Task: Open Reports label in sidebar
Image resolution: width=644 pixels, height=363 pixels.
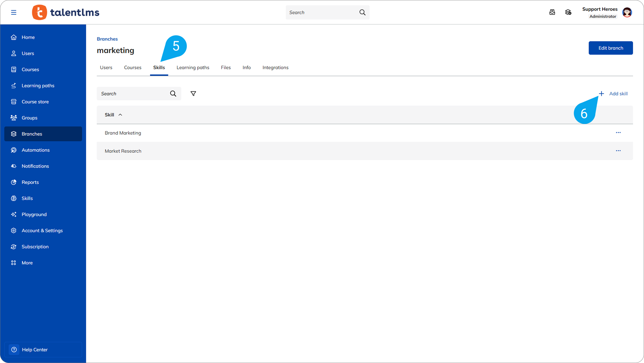Action: 30,182
